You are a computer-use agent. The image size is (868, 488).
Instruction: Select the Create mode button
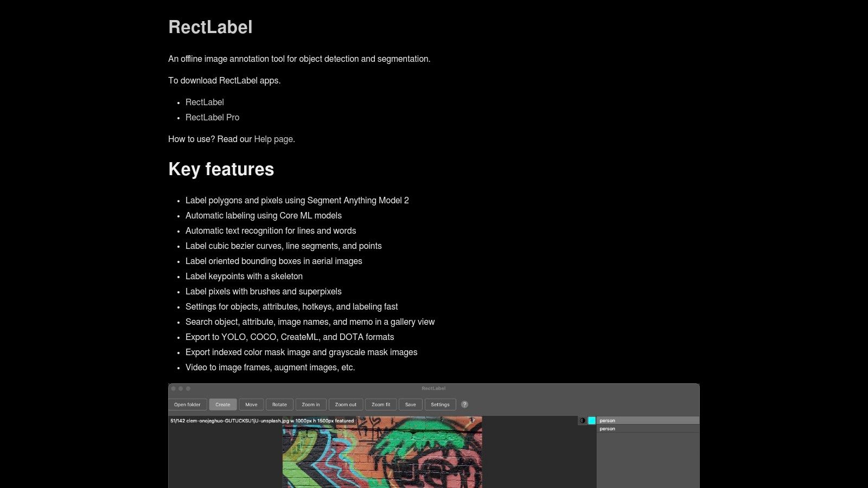pyautogui.click(x=222, y=404)
